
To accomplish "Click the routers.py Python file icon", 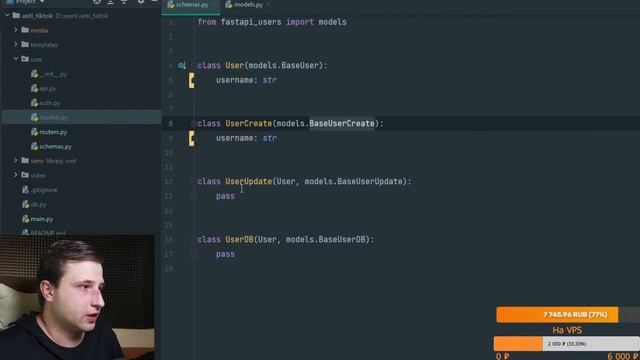I will pos(34,132).
